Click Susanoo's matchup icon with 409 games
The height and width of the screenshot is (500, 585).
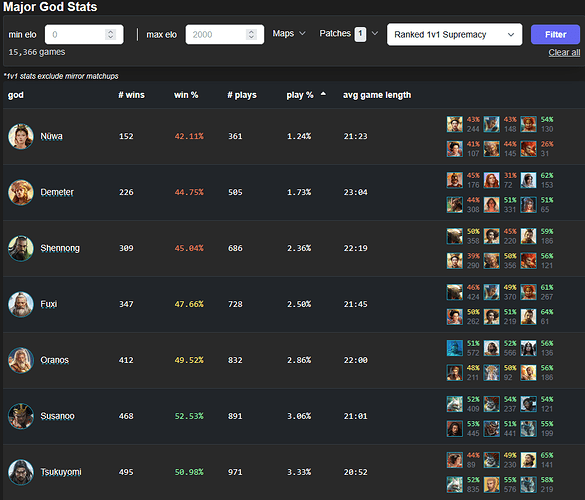(455, 404)
